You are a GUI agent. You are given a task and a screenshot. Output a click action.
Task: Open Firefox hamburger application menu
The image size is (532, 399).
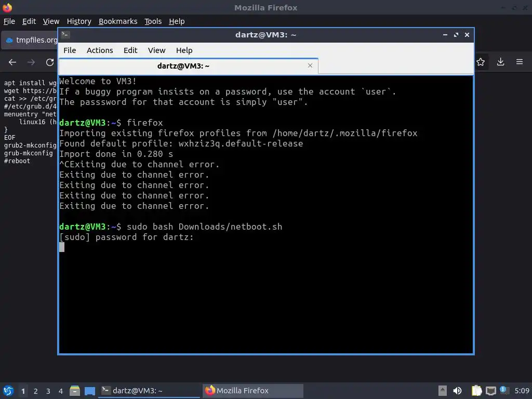click(x=520, y=62)
